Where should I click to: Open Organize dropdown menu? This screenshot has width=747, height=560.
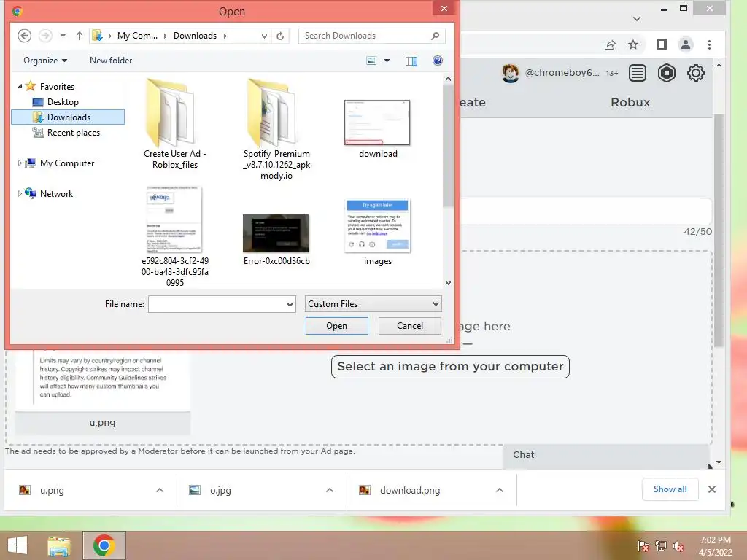click(x=45, y=61)
